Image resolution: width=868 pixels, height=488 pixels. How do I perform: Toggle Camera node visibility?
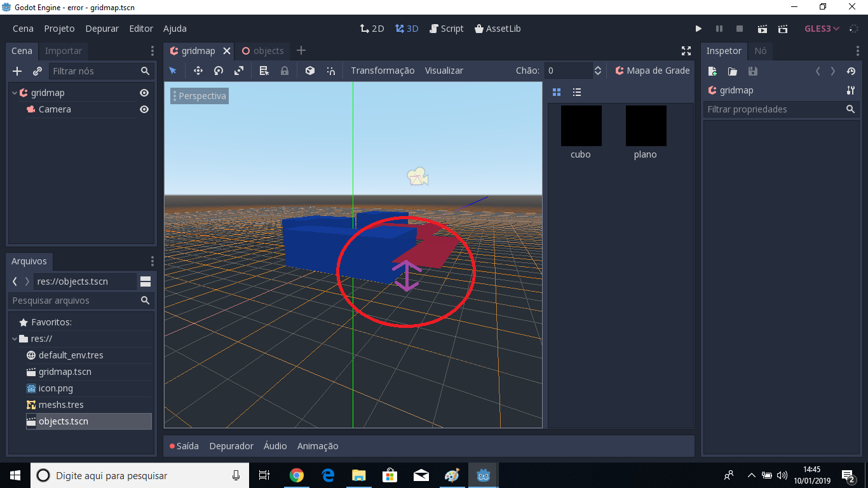[144, 109]
